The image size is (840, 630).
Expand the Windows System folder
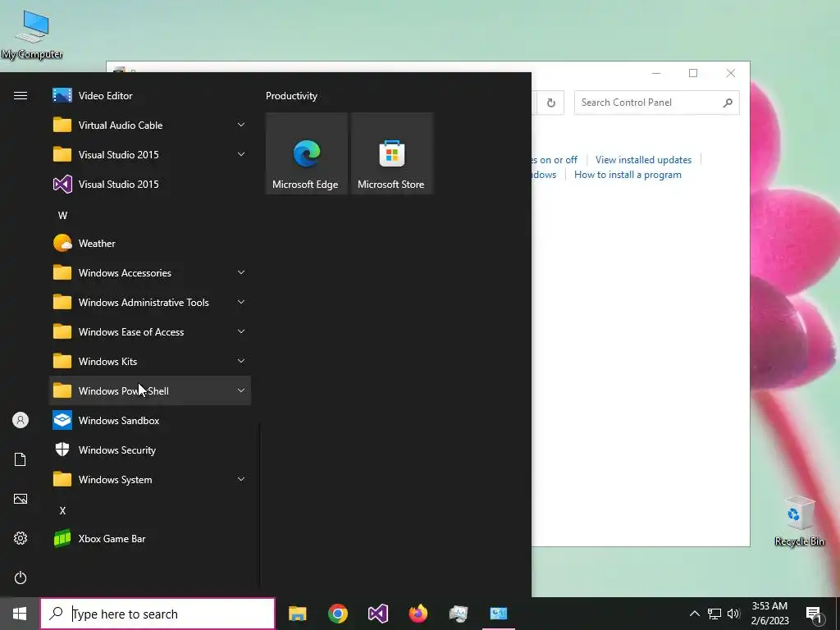(x=150, y=479)
